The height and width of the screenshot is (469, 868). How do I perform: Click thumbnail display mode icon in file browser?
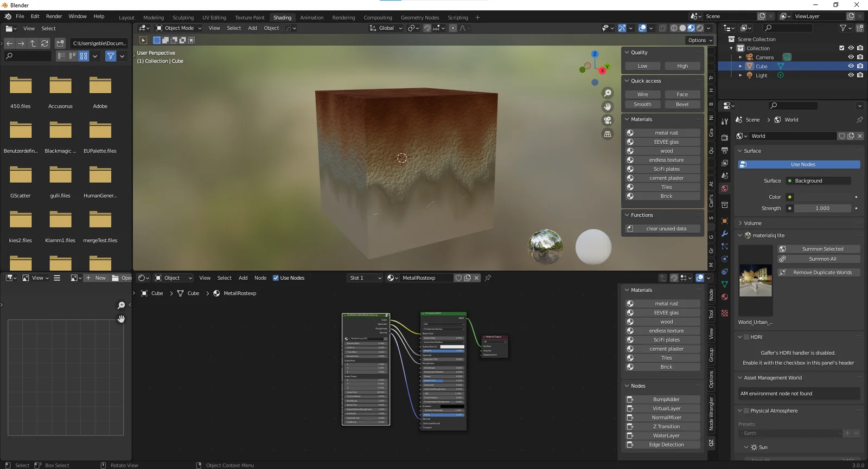pyautogui.click(x=84, y=56)
